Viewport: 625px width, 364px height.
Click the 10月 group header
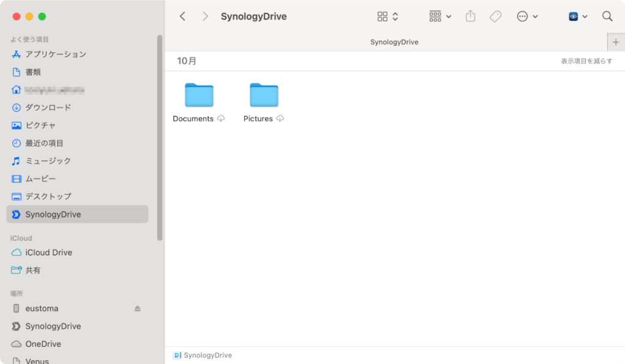pyautogui.click(x=187, y=61)
